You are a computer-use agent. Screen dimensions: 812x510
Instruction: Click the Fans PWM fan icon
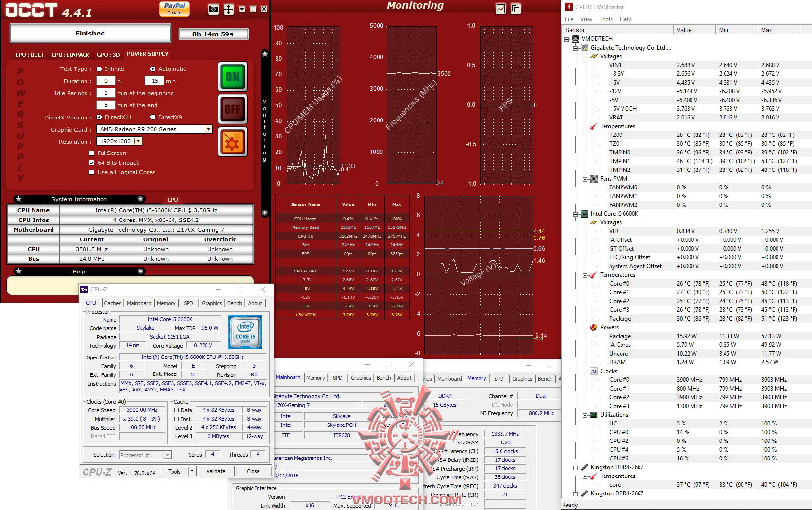click(594, 179)
